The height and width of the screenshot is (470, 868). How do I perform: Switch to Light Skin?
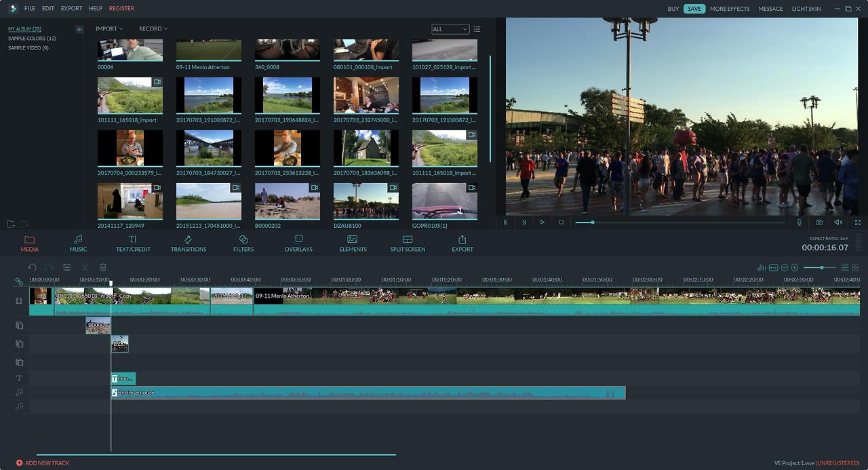coord(806,9)
